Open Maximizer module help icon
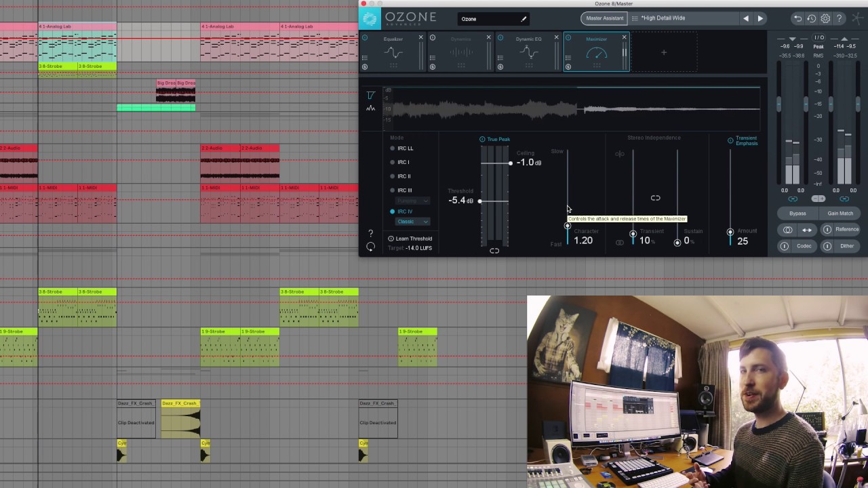 click(x=370, y=233)
